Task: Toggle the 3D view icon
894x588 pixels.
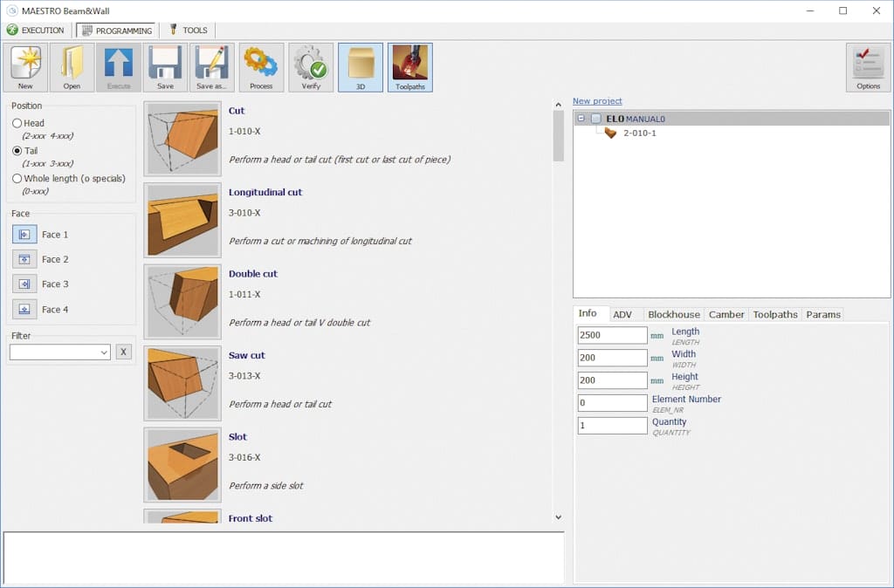Action: pyautogui.click(x=361, y=67)
